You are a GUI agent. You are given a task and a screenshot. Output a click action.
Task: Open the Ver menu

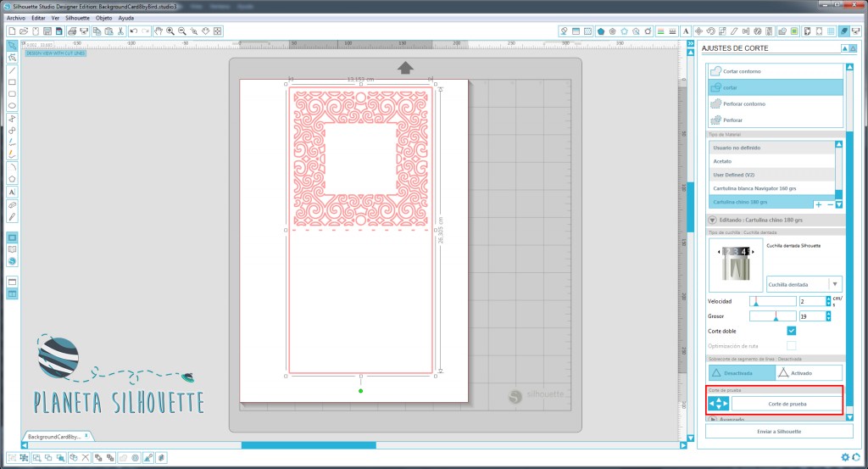click(55, 18)
